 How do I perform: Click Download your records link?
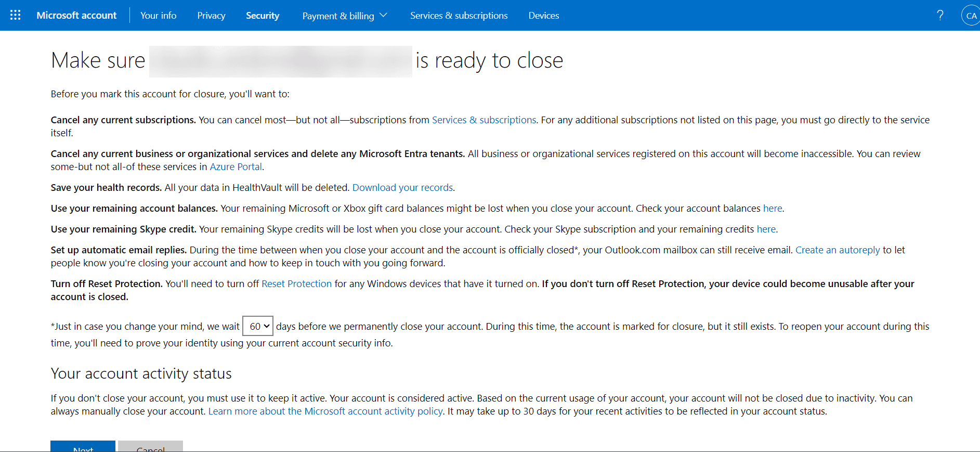[403, 187]
